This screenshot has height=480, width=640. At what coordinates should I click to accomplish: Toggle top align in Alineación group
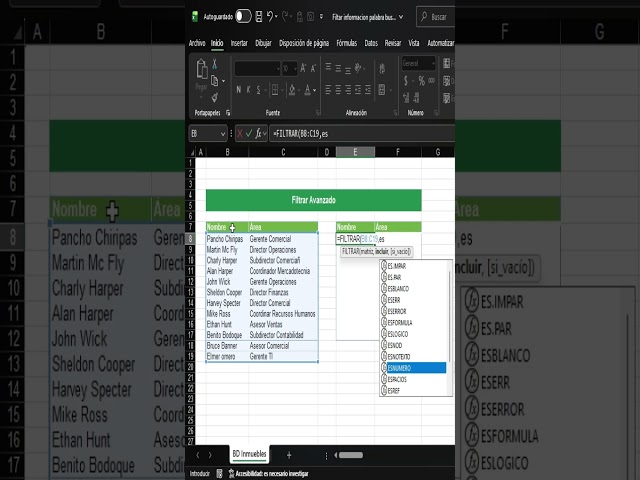point(328,67)
